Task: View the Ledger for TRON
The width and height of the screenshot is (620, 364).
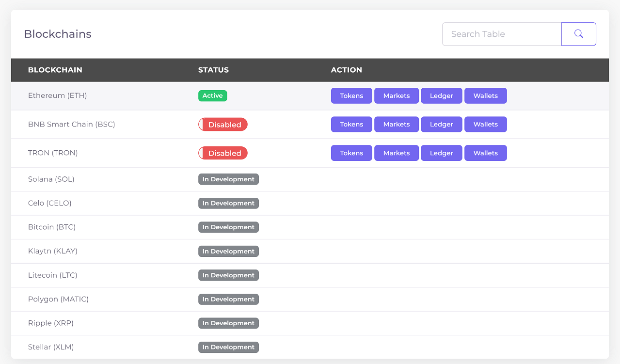Action: pyautogui.click(x=441, y=153)
